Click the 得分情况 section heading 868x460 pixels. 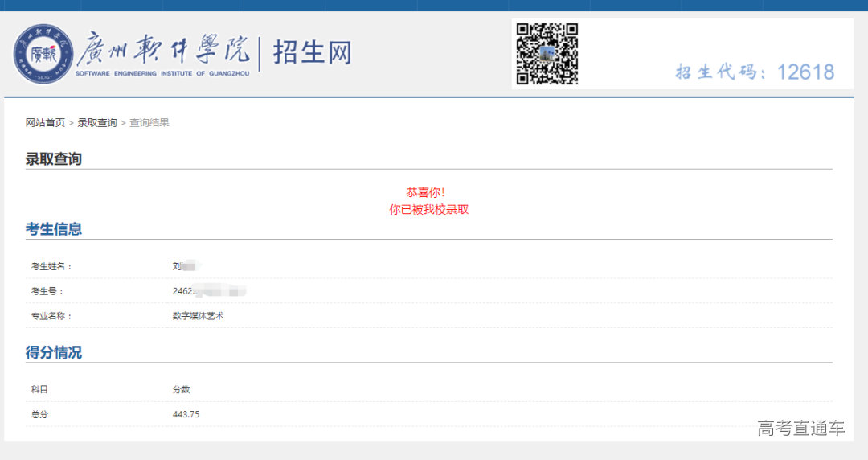(53, 352)
